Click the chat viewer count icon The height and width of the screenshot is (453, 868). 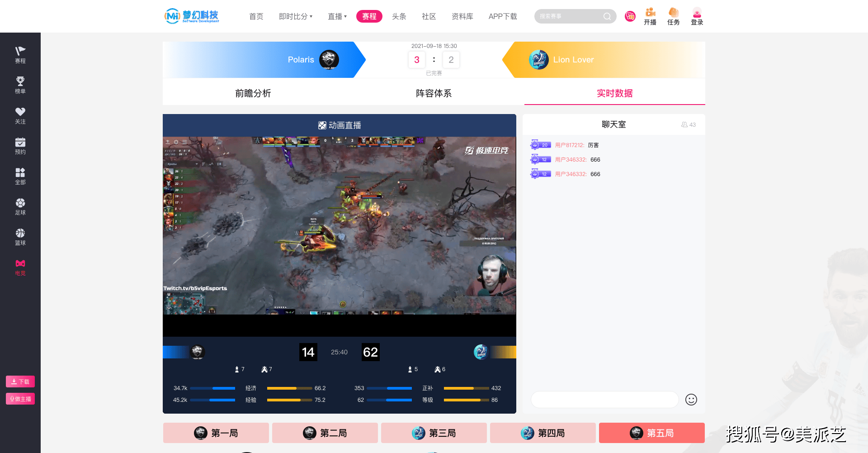684,124
